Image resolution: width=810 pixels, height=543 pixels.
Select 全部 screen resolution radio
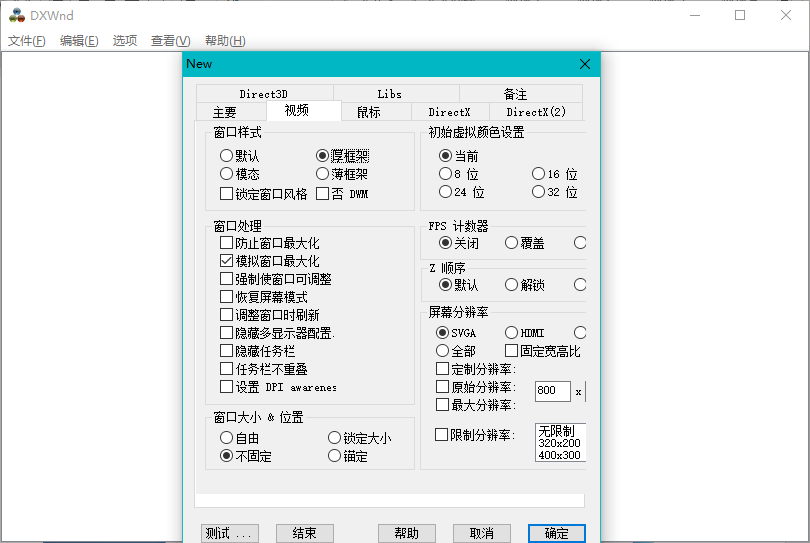point(442,351)
